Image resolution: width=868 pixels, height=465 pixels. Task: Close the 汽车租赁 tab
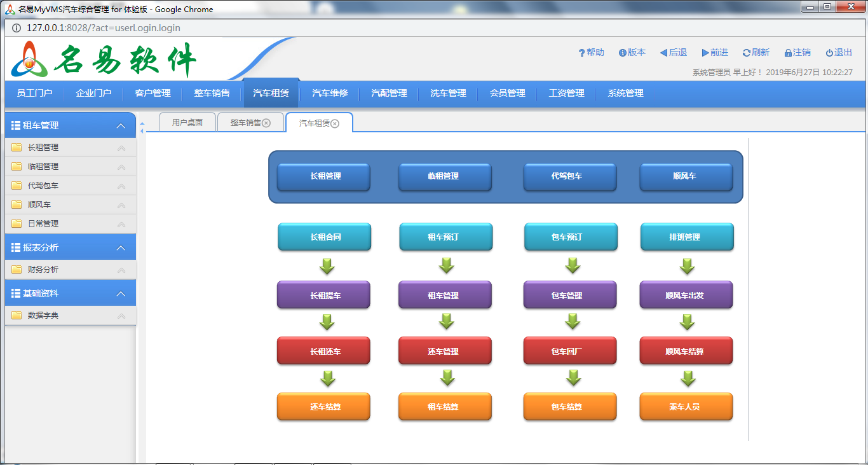tap(335, 123)
